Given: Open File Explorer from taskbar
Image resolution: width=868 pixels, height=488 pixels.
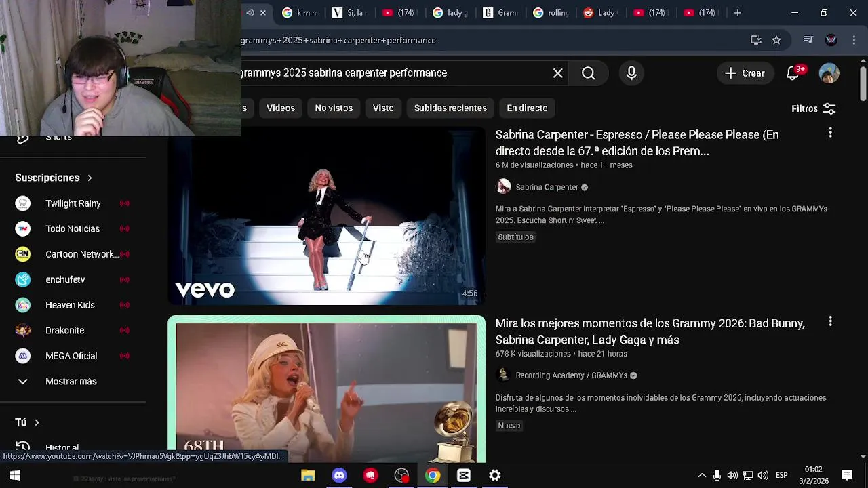Looking at the screenshot, I should (308, 475).
